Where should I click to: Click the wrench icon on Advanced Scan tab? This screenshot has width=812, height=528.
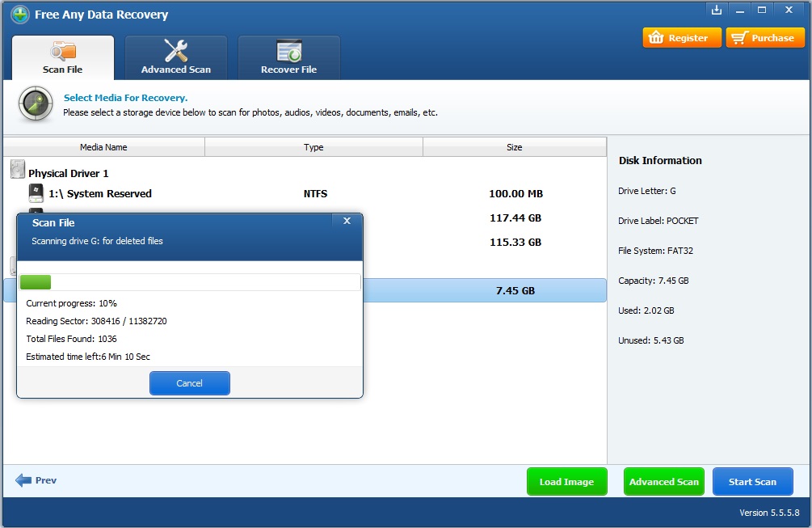(x=175, y=49)
